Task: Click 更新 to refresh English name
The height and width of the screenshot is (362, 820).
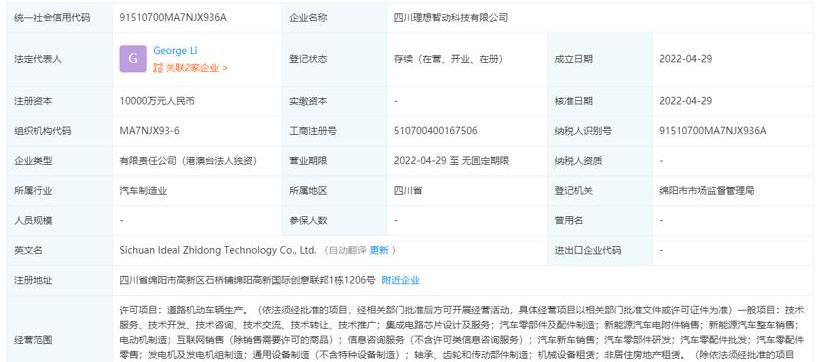Action: 379,250
